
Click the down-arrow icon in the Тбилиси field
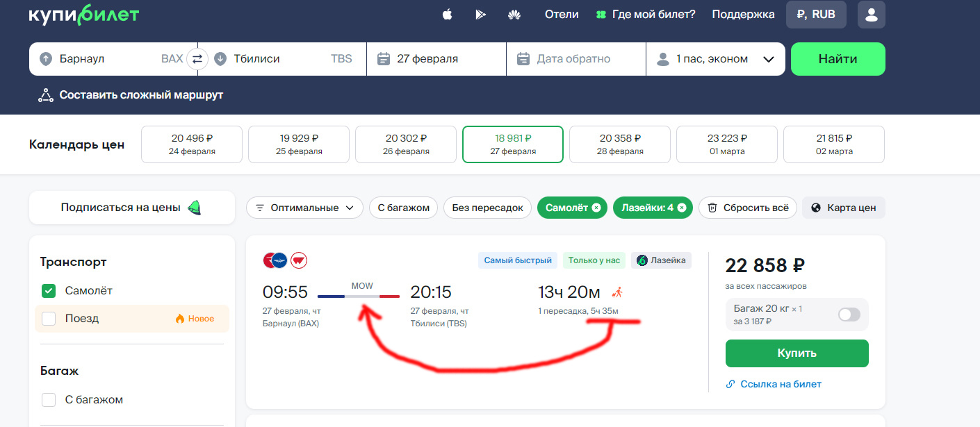pos(220,59)
